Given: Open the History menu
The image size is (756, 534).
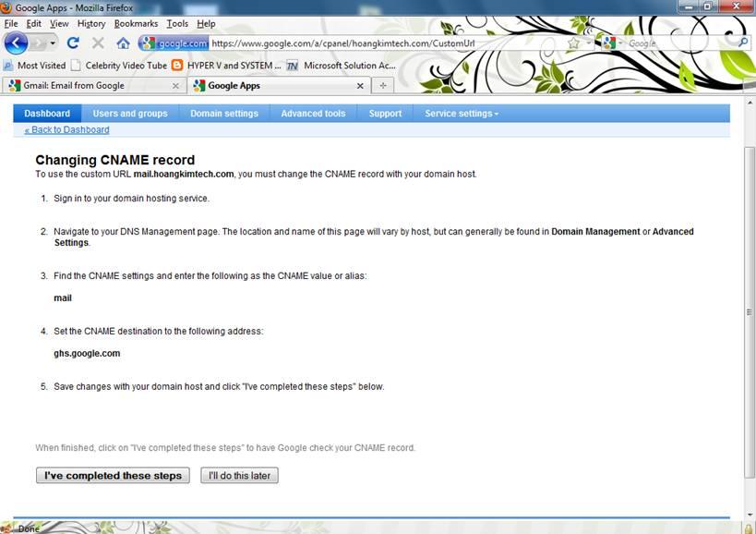Looking at the screenshot, I should tap(91, 24).
